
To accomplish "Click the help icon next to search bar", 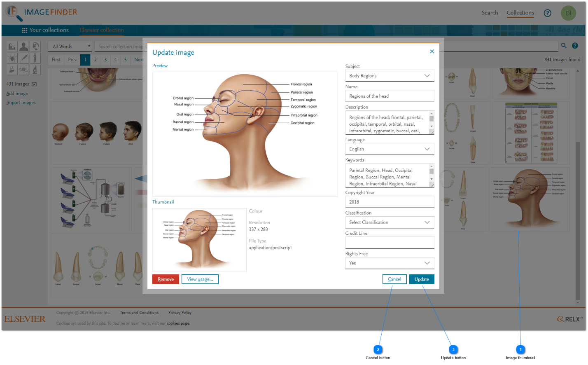I will (575, 46).
